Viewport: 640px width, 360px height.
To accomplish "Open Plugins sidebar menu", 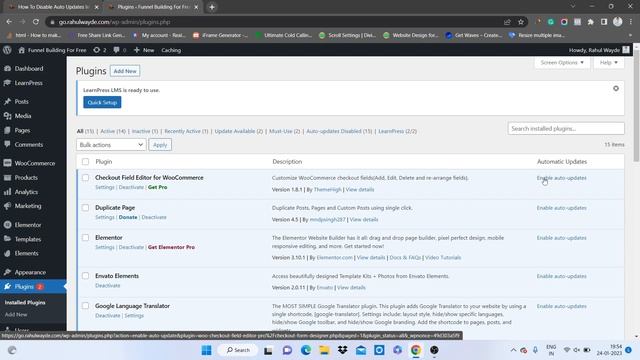I will click(x=24, y=287).
